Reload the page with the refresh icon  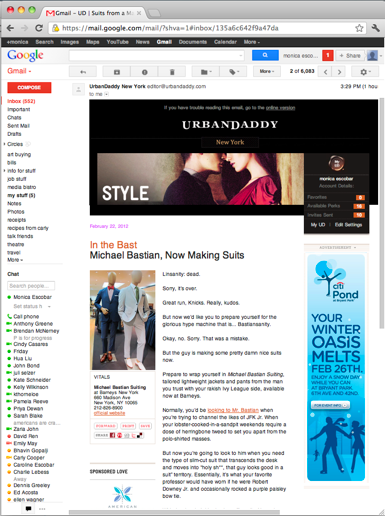pos(39,28)
